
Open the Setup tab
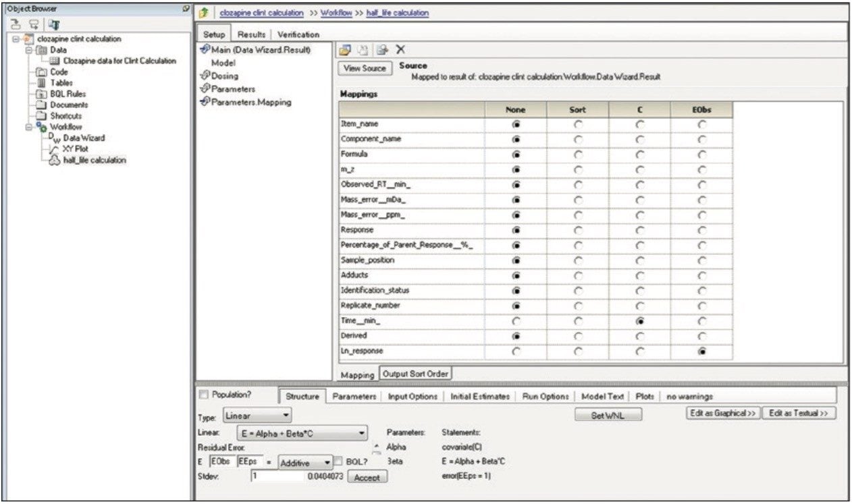(x=213, y=34)
